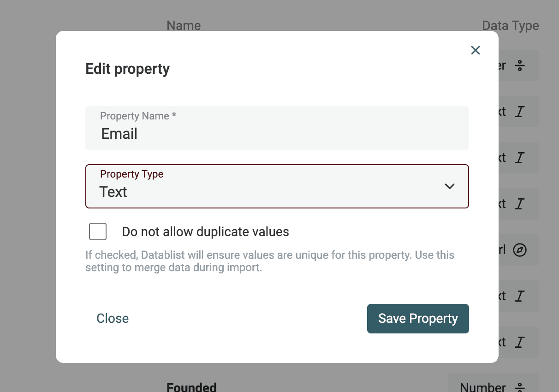559x392 pixels.
Task: Expand the Property Type chevron arrow
Action: [x=449, y=186]
